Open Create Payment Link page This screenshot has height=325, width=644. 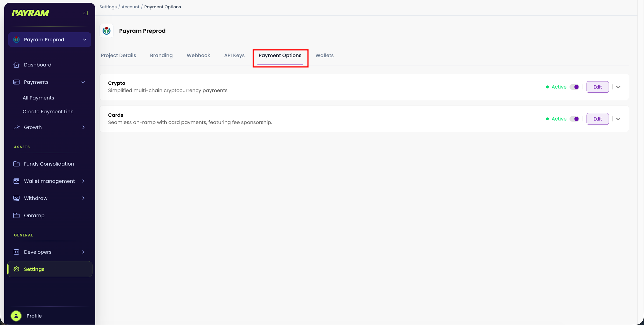48,112
